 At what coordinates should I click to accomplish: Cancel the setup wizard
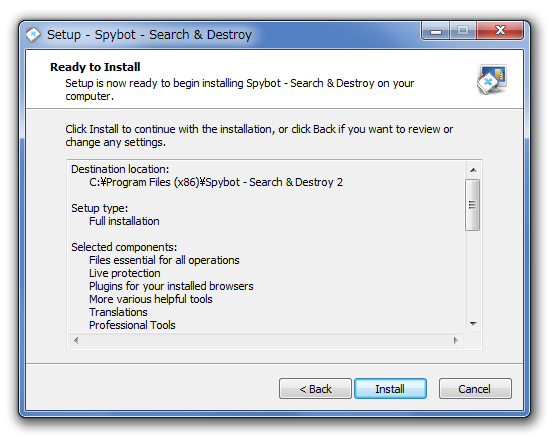click(475, 389)
